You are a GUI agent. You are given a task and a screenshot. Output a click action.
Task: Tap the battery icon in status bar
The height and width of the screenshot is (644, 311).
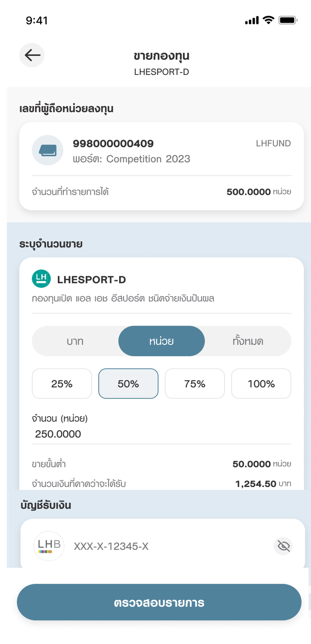pyautogui.click(x=288, y=20)
